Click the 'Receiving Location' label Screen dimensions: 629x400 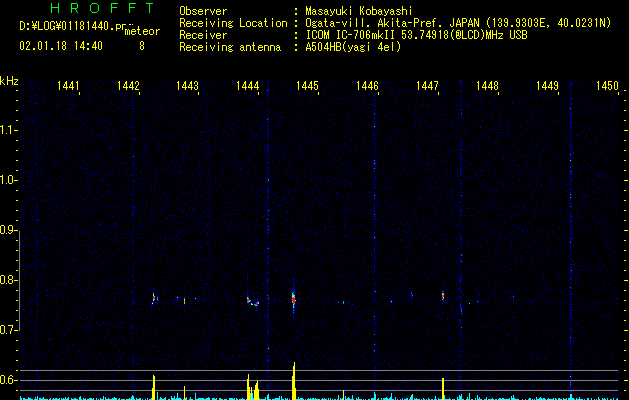pyautogui.click(x=233, y=23)
